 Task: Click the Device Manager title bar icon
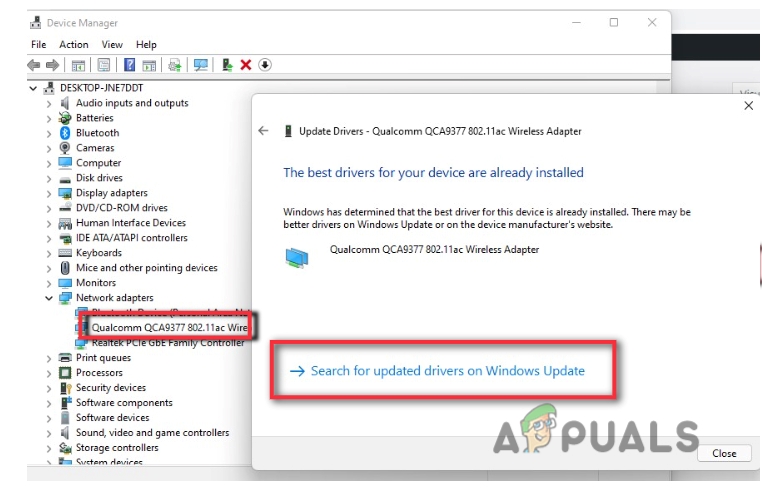(x=35, y=23)
